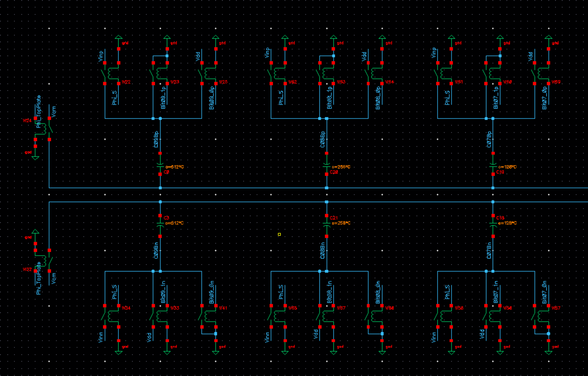Image resolution: width=588 pixels, height=376 pixels.
Task: Click the Vdd label beside switch W33
Action: pyautogui.click(x=149, y=336)
